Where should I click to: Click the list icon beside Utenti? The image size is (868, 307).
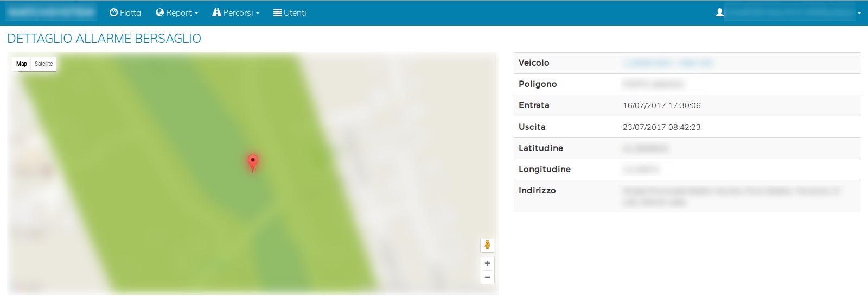pos(277,12)
